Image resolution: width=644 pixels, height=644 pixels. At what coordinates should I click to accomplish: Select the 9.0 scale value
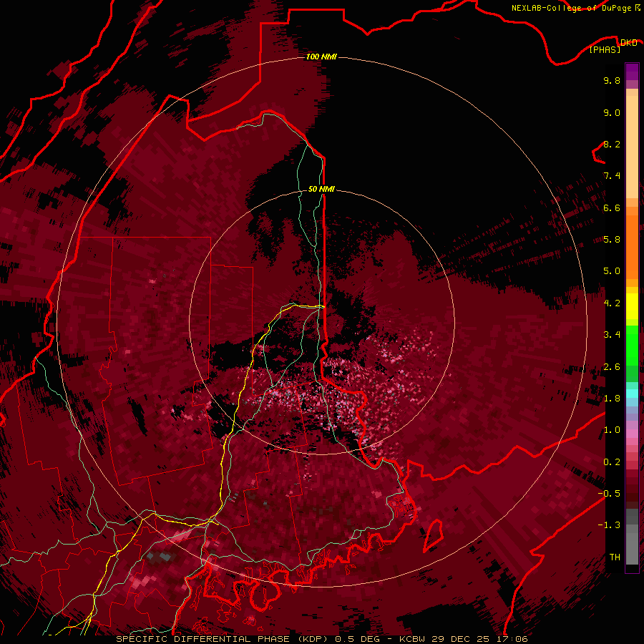[612, 112]
